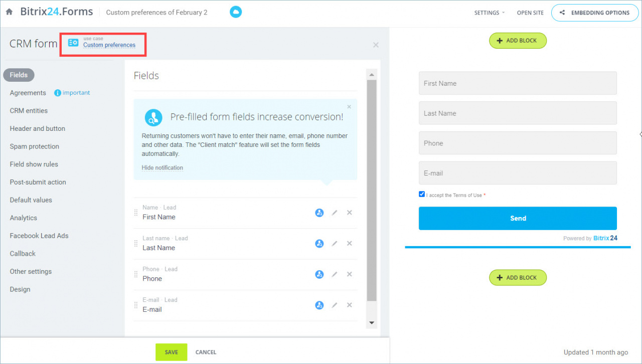Click the Hide notification link

163,168
